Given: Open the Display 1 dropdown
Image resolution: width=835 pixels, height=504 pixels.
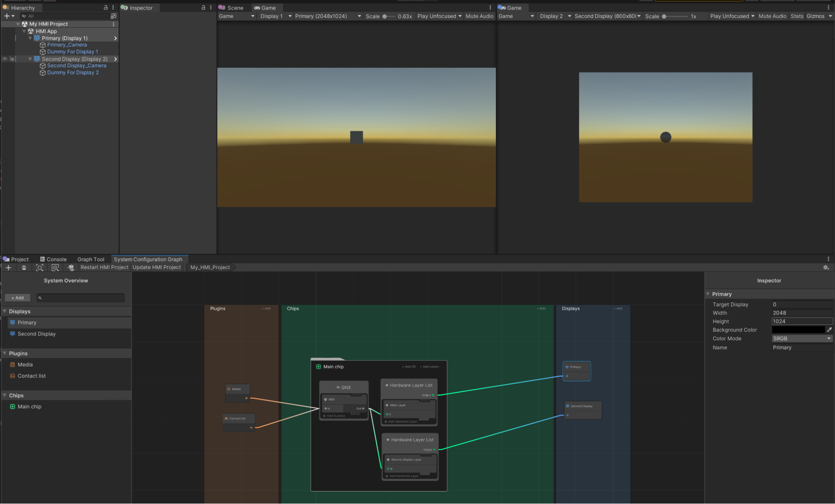Looking at the screenshot, I should [275, 16].
